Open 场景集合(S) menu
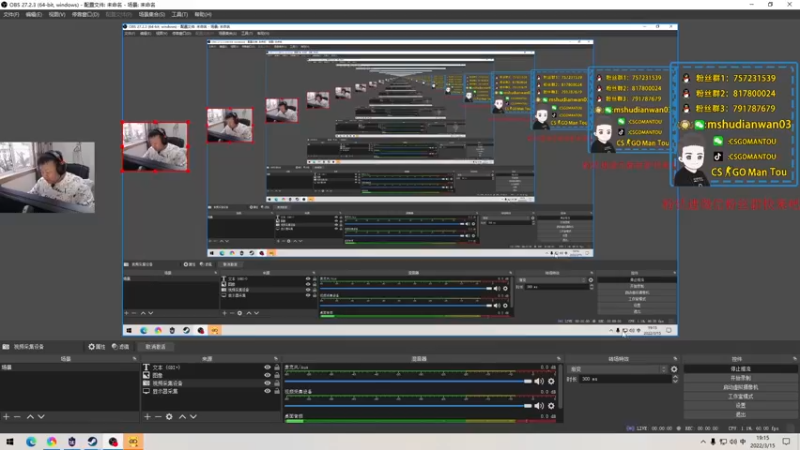The width and height of the screenshot is (800, 450). click(152, 14)
